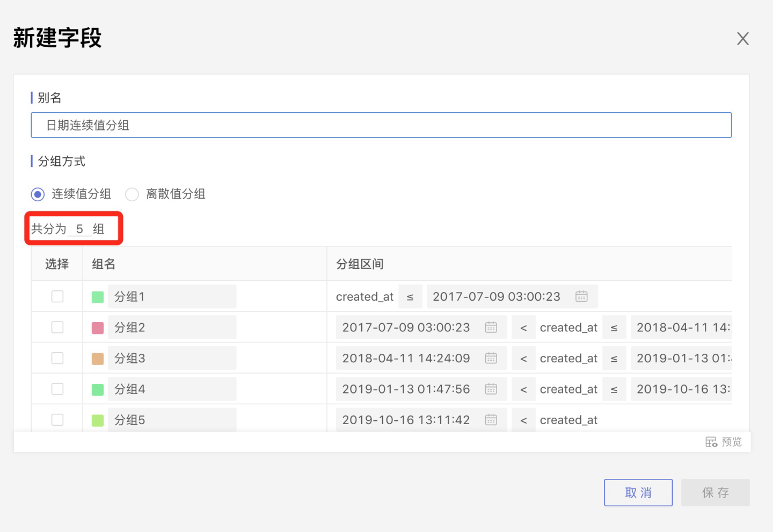Close the 新建字段 dialog
Image resolution: width=773 pixels, height=532 pixels.
click(x=742, y=39)
